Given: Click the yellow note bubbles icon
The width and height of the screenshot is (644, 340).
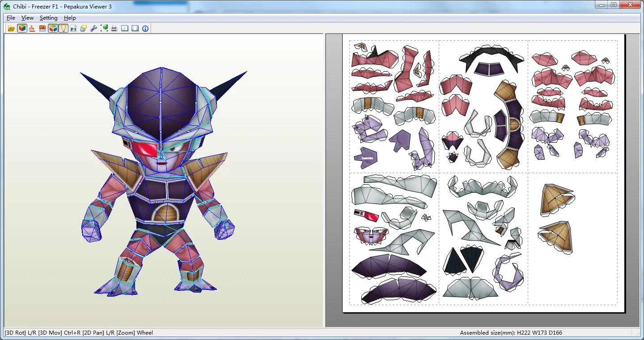Looking at the screenshot, I should point(84,29).
